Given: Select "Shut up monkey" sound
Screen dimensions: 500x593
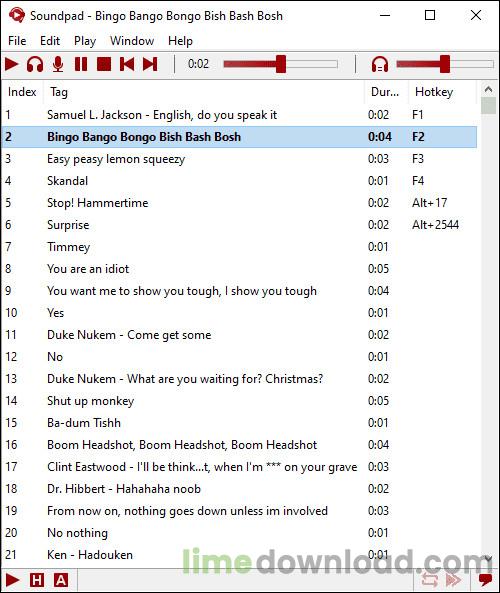Looking at the screenshot, I should click(x=239, y=401).
